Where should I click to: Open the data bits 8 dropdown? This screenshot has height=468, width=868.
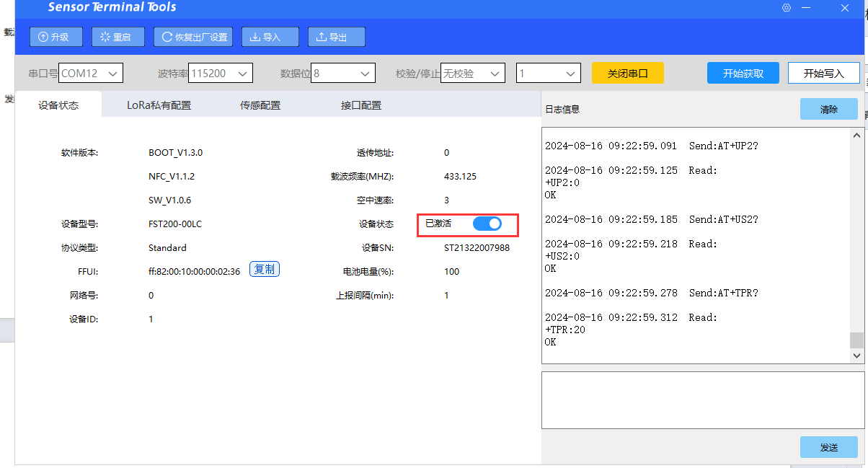pos(343,73)
